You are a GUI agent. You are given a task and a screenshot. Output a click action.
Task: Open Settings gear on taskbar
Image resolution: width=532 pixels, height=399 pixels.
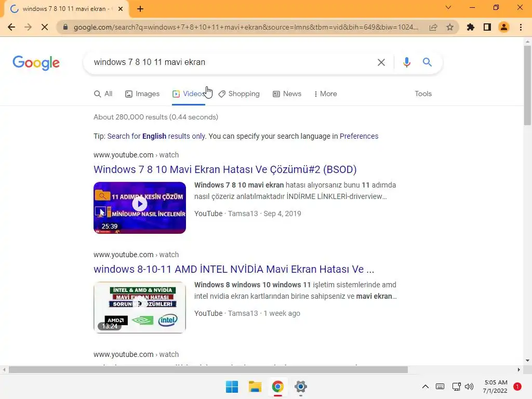point(301,387)
